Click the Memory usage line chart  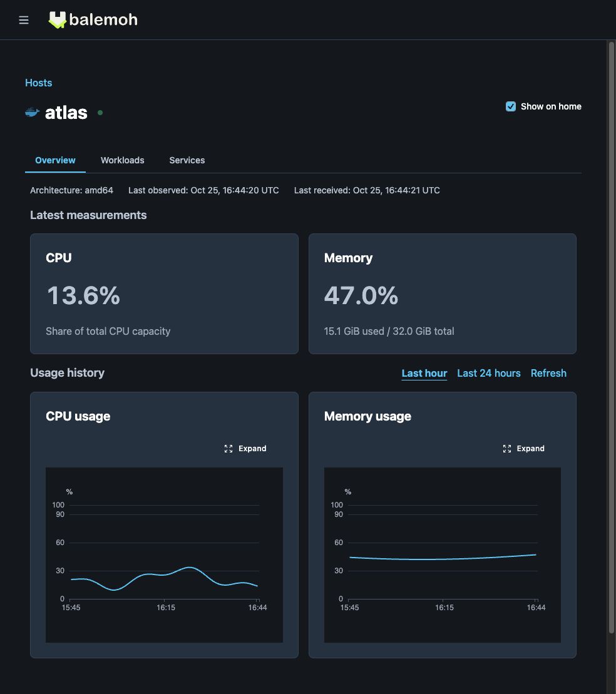click(x=443, y=554)
